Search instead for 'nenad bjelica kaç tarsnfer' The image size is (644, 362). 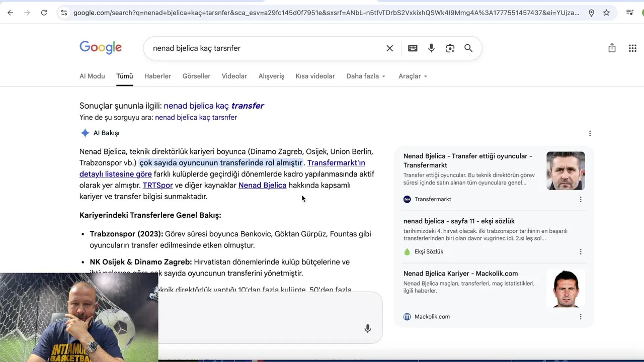pos(196,117)
